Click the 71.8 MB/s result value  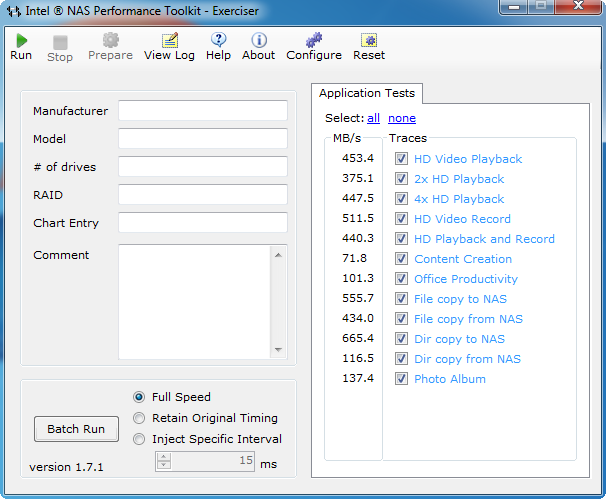[x=354, y=258]
